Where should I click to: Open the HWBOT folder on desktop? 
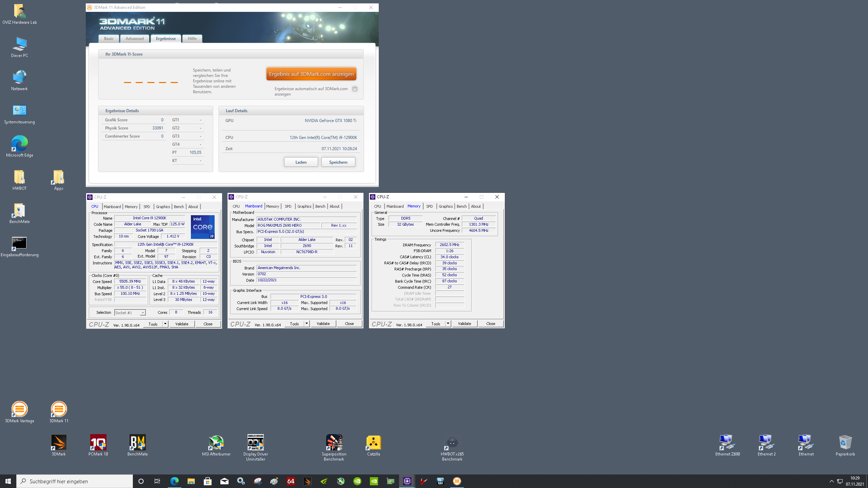(19, 180)
